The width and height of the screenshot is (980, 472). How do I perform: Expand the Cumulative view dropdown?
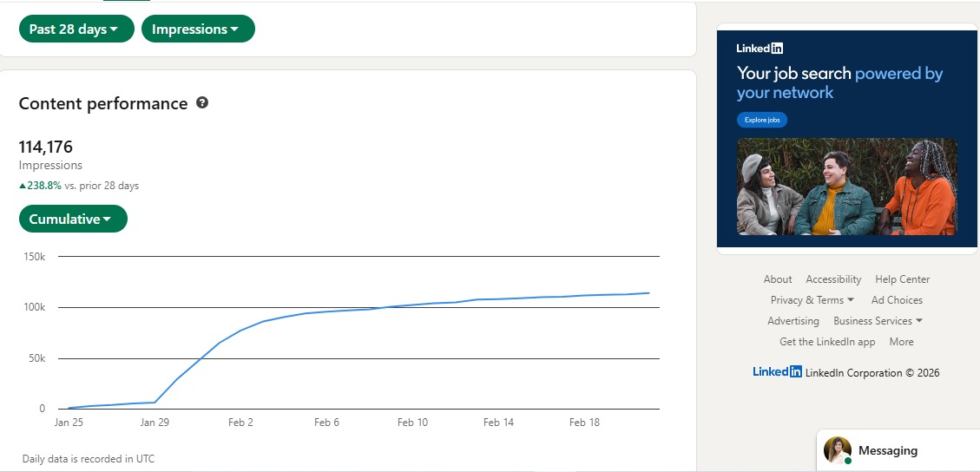pos(73,219)
